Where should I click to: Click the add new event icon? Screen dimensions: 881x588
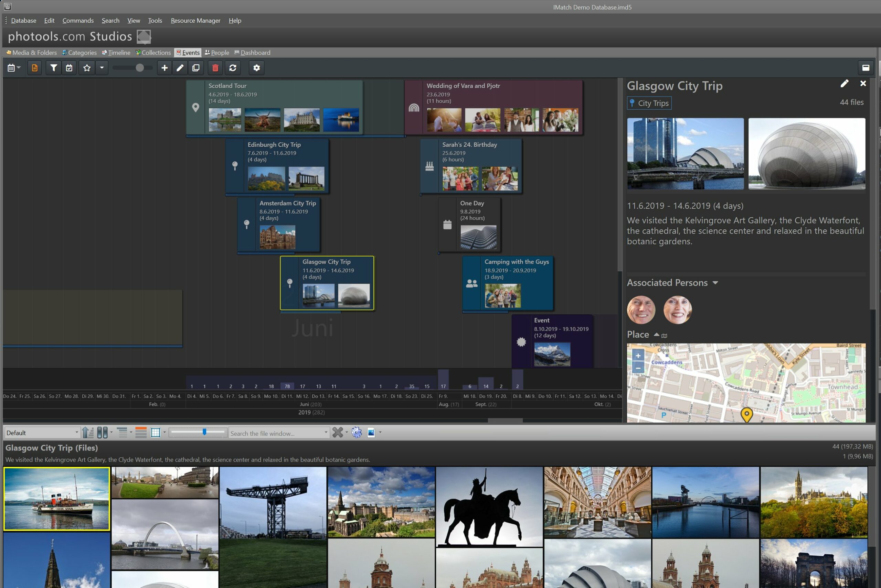click(x=165, y=68)
